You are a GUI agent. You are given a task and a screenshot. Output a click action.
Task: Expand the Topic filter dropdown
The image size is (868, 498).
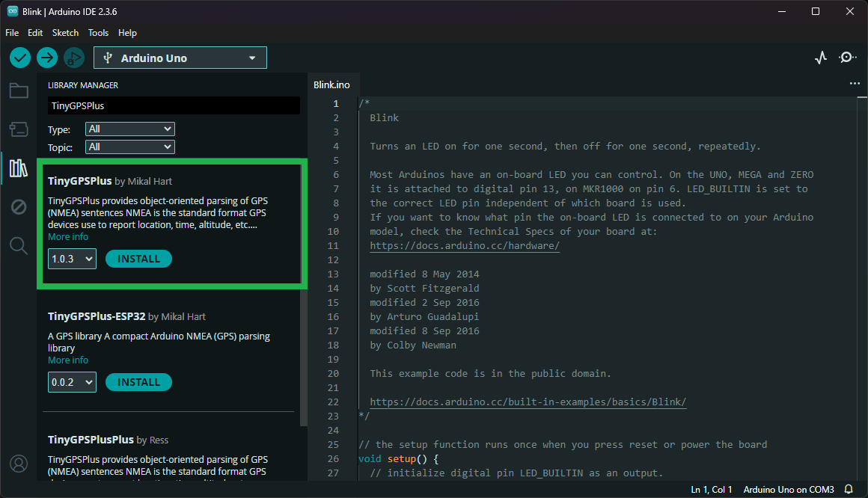(130, 147)
